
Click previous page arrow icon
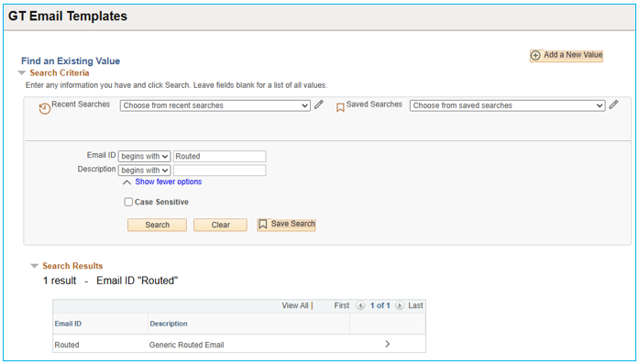click(360, 305)
